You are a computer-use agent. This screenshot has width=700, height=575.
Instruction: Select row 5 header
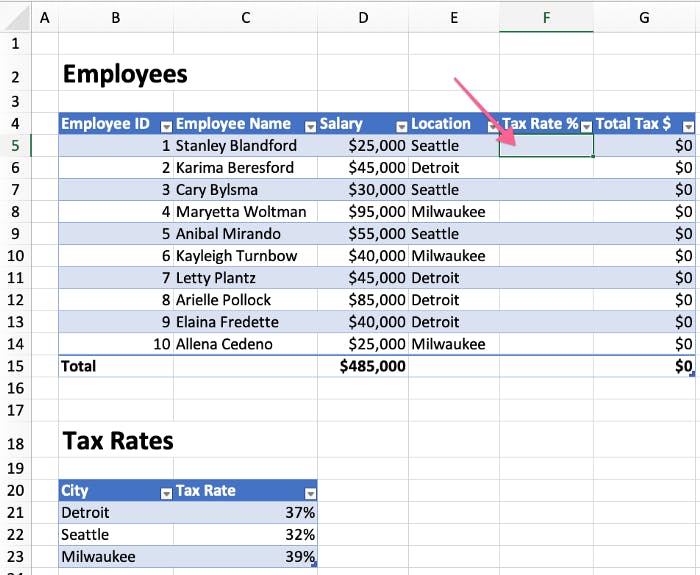(x=15, y=146)
